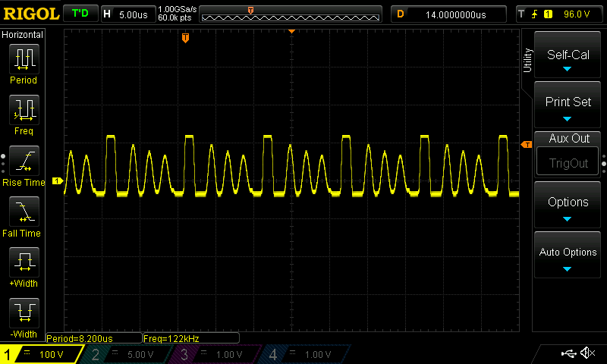Select the Fall Time measurement icon
Screen dimensions: 607x364
point(24,212)
